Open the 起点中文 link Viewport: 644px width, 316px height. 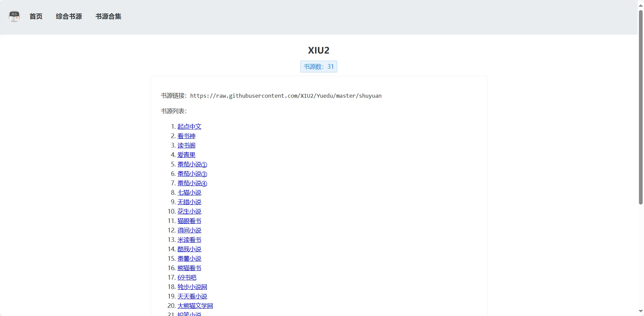coord(189,126)
